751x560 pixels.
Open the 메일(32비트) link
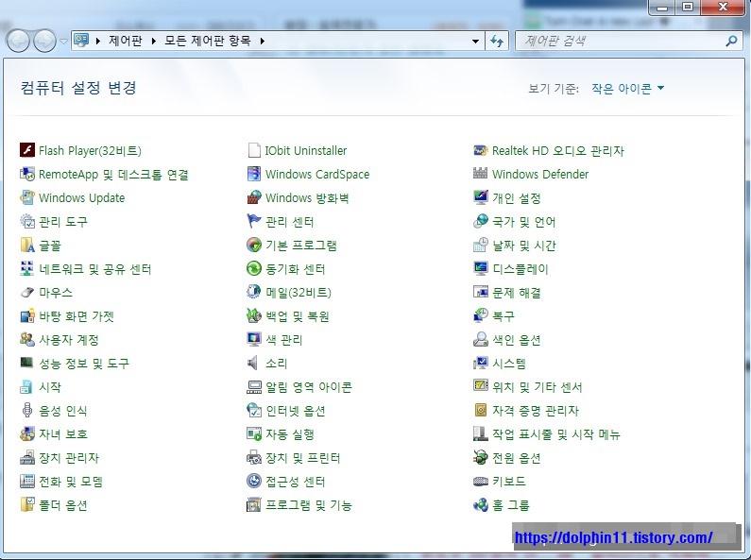click(299, 293)
